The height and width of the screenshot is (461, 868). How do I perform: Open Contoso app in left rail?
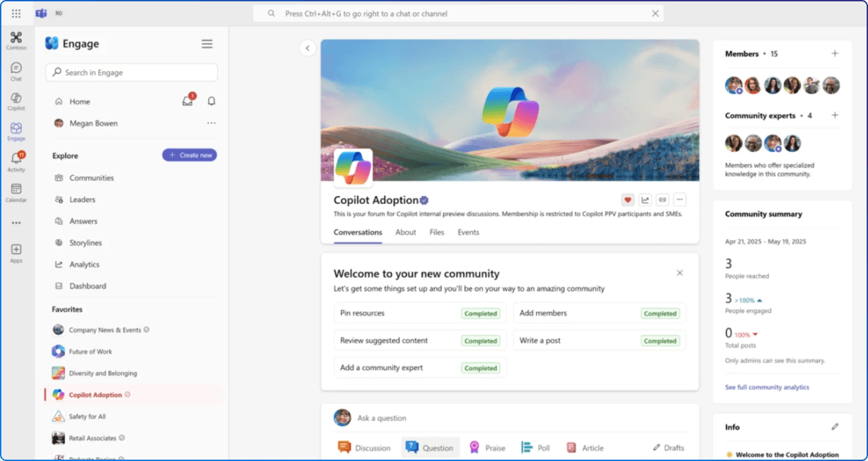click(x=16, y=41)
